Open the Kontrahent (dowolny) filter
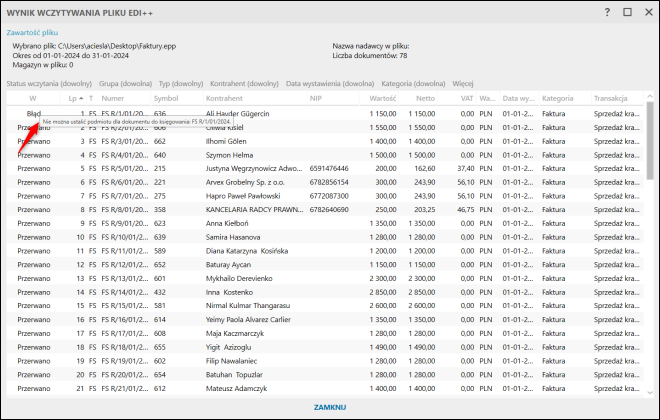660x420 pixels. click(x=245, y=83)
